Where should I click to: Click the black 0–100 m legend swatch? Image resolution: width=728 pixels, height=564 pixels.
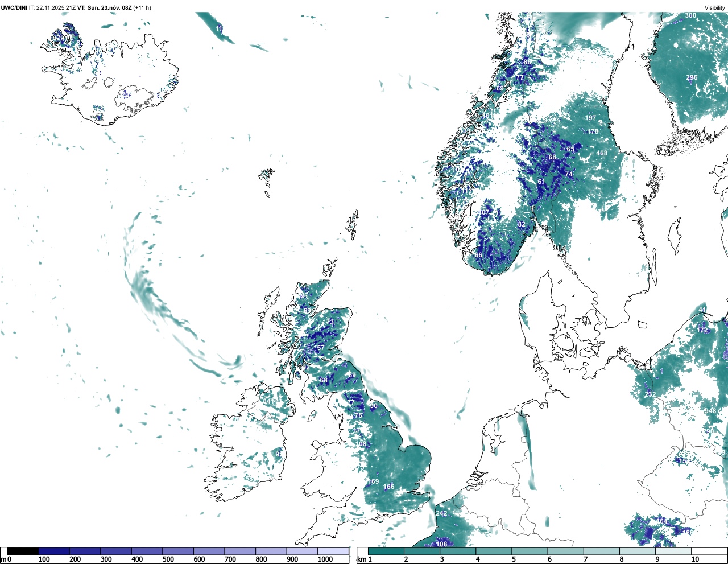tap(23, 551)
